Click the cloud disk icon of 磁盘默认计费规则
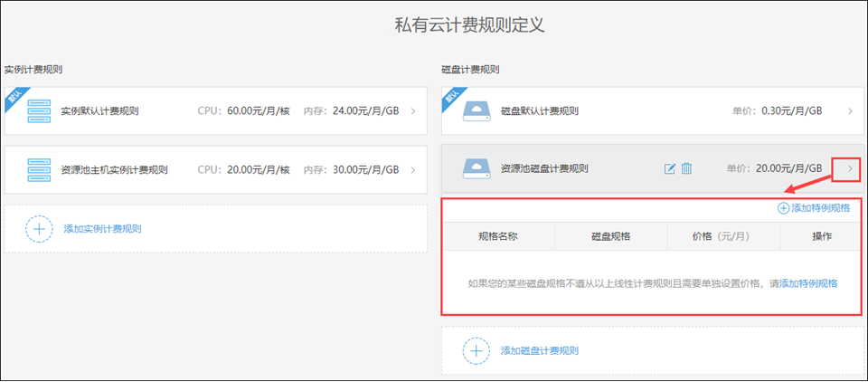Viewport: 868px width, 382px height. pos(476,111)
